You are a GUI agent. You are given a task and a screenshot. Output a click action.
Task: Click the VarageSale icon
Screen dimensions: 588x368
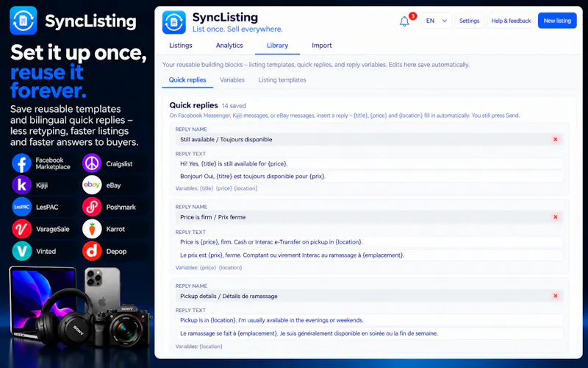coord(21,229)
